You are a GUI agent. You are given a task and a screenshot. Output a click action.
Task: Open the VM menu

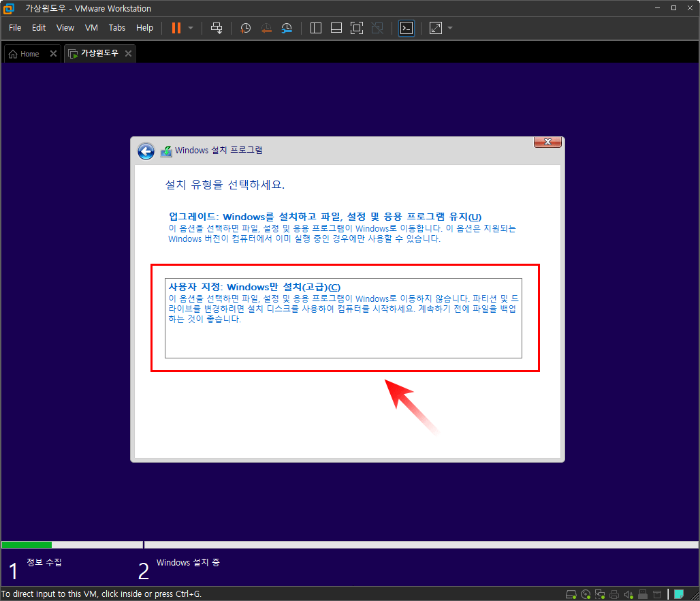(x=91, y=28)
